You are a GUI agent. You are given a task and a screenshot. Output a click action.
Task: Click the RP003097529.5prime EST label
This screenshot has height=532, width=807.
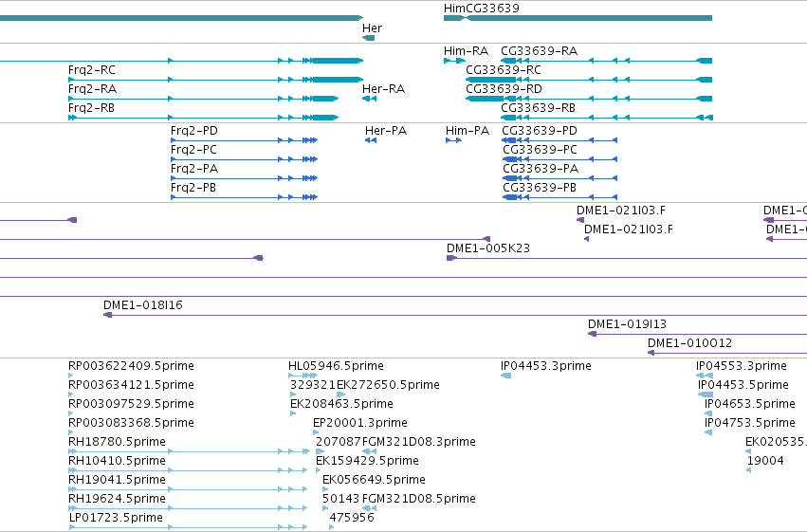point(131,404)
